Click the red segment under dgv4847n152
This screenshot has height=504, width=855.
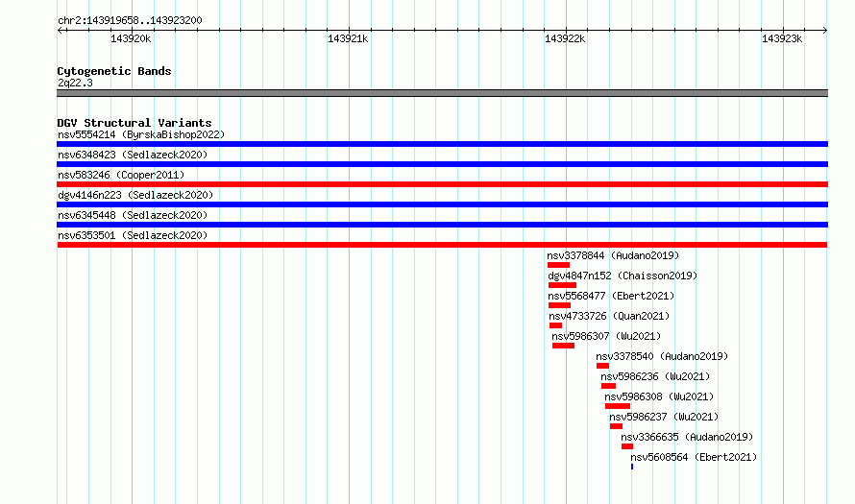(x=562, y=285)
